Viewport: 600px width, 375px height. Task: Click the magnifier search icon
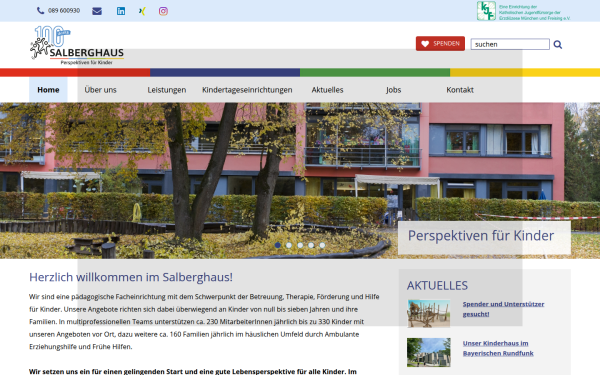558,44
